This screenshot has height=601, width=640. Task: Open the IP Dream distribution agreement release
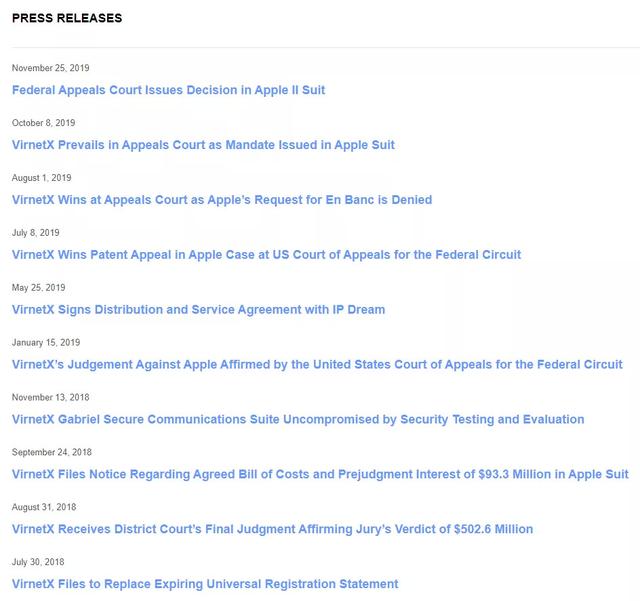coord(198,310)
